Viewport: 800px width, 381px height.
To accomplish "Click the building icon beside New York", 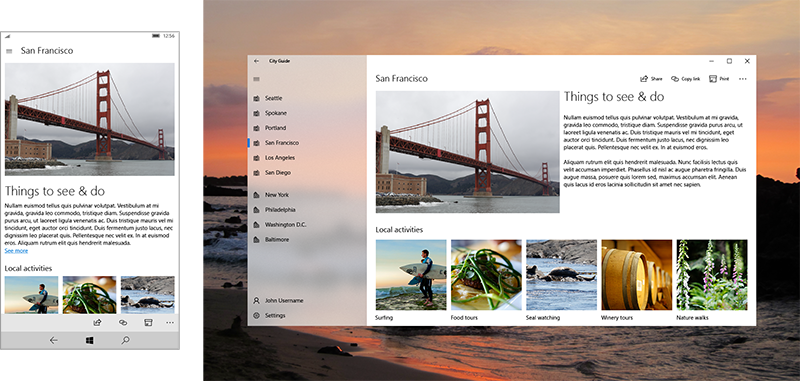I will point(256,195).
